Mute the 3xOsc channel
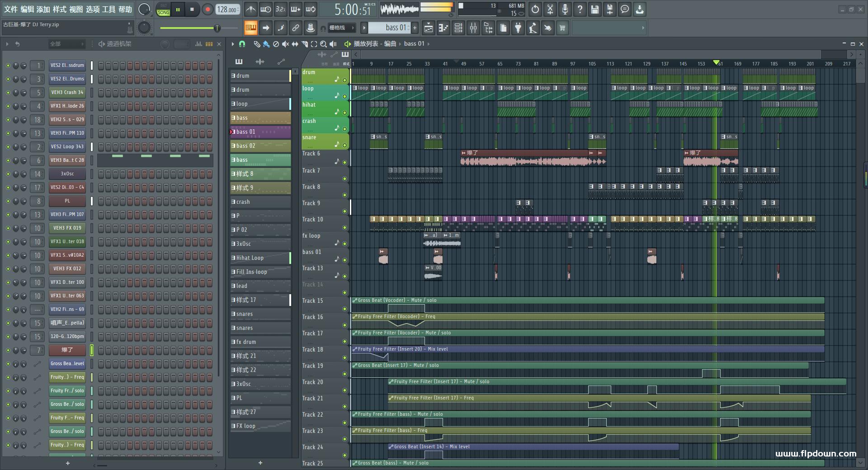 [x=8, y=174]
